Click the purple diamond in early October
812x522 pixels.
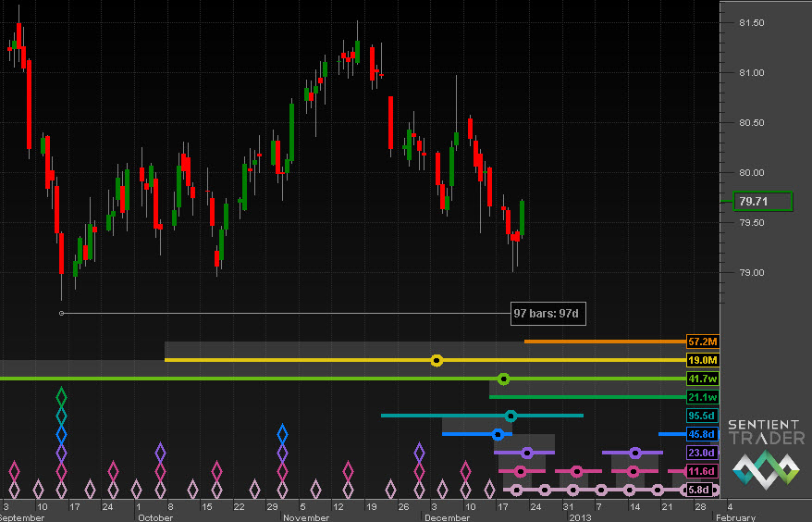click(160, 453)
